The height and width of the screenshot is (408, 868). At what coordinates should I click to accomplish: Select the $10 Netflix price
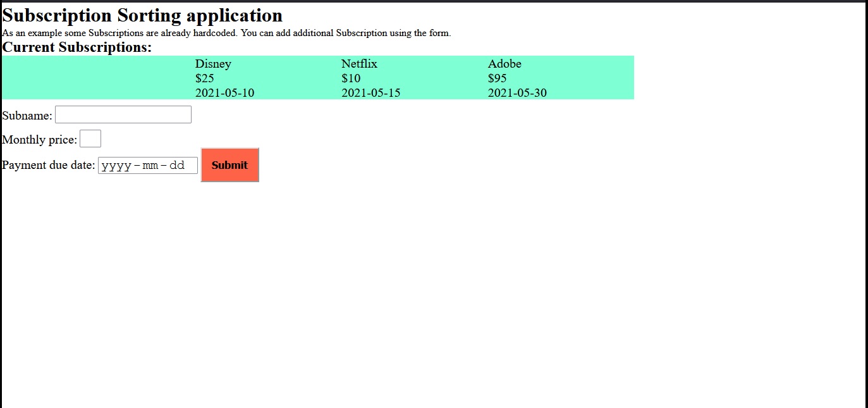351,78
